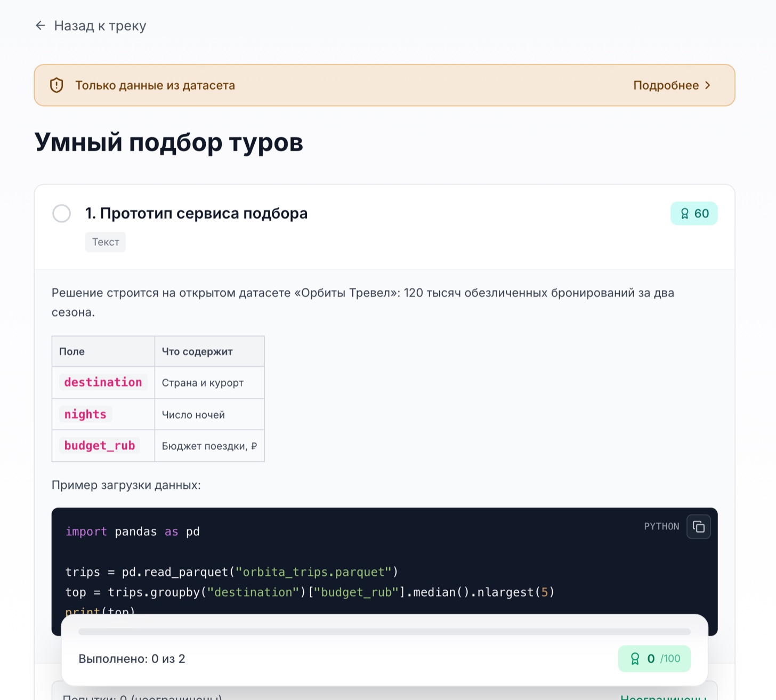Viewport: 776px width, 700px height.
Task: Copy code with the copy icon
Action: [699, 527]
